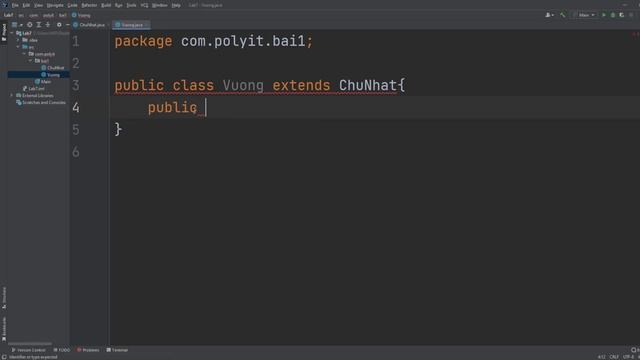Select Scratches and Consoles in project tree

[41, 102]
